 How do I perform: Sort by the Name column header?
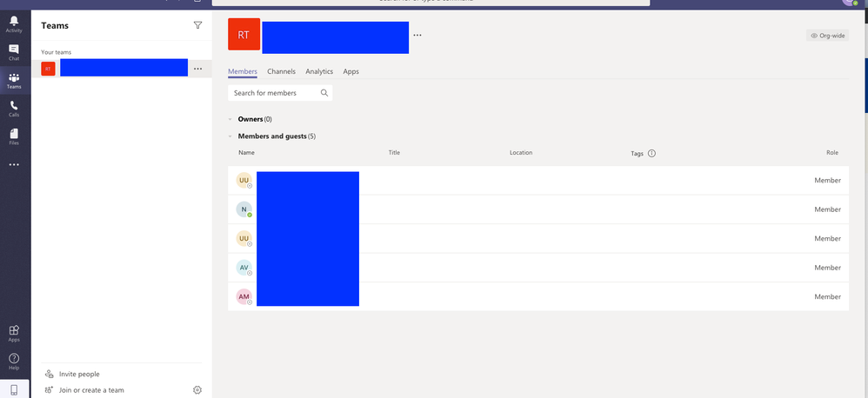coord(246,153)
